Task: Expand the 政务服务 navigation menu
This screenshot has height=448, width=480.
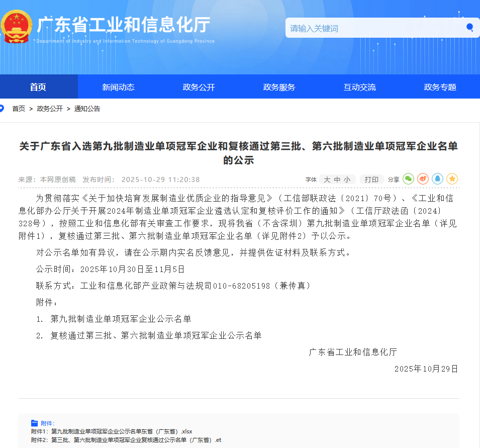Action: (x=279, y=87)
